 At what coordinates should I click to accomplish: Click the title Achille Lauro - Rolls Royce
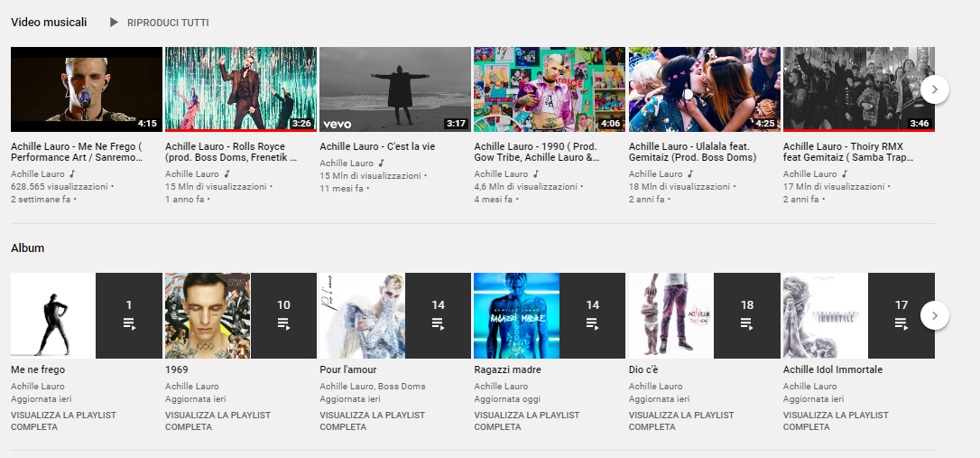231,152
